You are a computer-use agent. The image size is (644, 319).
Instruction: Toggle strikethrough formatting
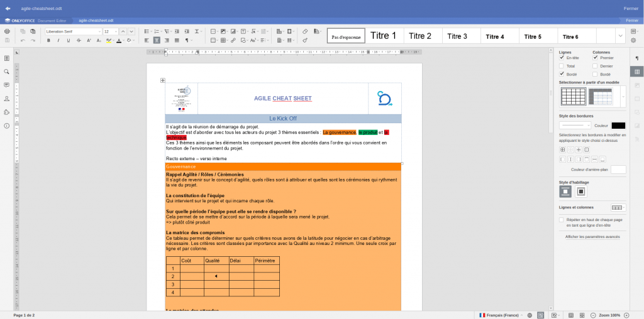tap(79, 40)
